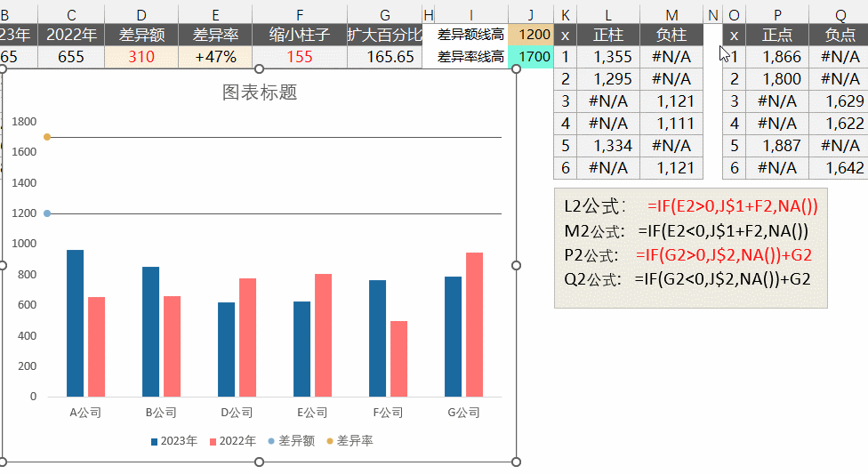868x474 pixels.
Task: Click the 正柱 header cell
Action: 608,35
